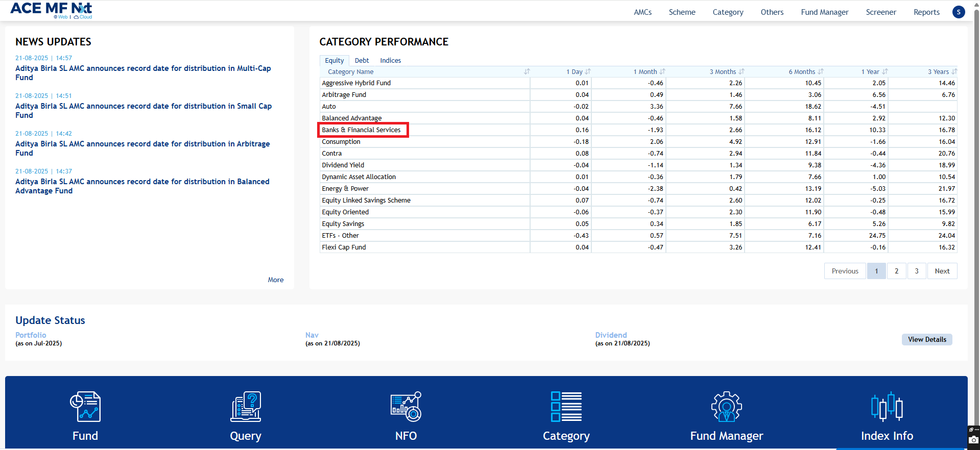The image size is (980, 450).
Task: Open the AMCs menu
Action: click(x=642, y=12)
